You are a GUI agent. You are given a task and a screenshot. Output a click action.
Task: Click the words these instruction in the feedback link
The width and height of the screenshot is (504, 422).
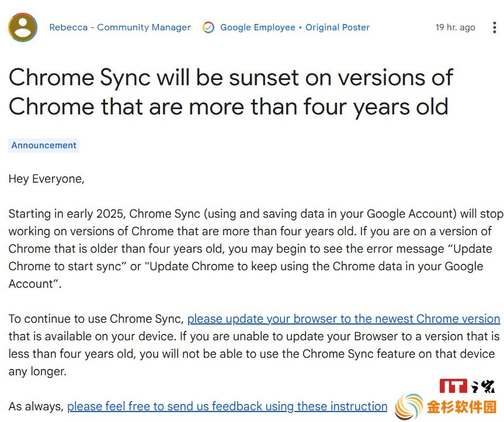point(342,407)
